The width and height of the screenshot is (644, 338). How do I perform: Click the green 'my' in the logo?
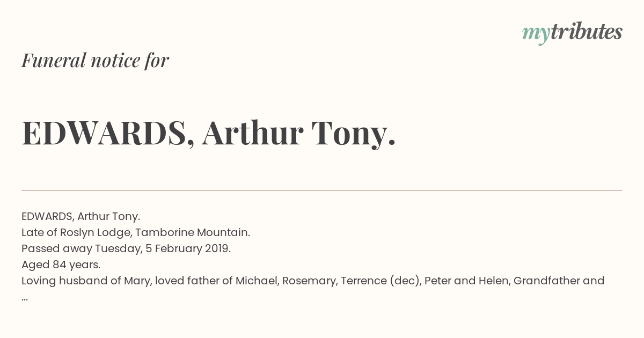click(536, 35)
